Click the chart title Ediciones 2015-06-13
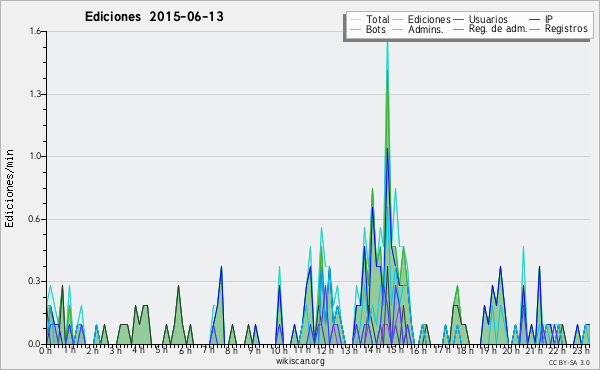Viewport: 600px width, 370px height. (x=154, y=17)
